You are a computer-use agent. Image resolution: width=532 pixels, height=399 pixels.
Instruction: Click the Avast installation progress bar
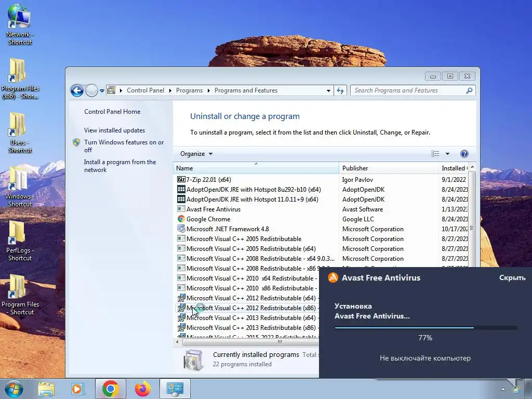425,328
